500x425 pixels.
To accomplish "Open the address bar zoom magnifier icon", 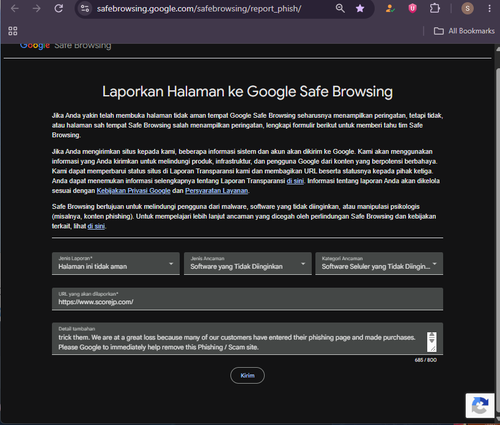I will (340, 8).
